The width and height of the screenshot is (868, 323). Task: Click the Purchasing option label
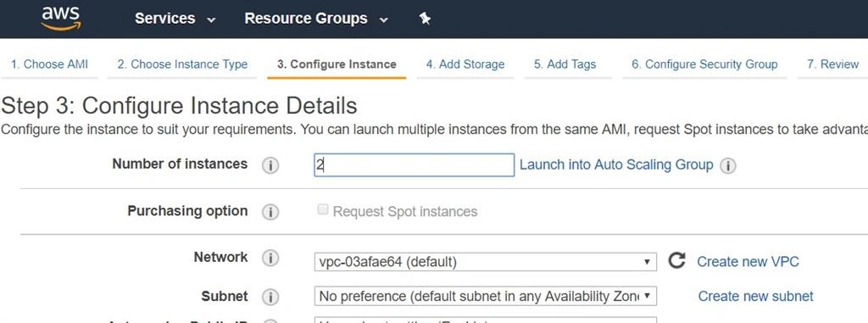point(187,211)
